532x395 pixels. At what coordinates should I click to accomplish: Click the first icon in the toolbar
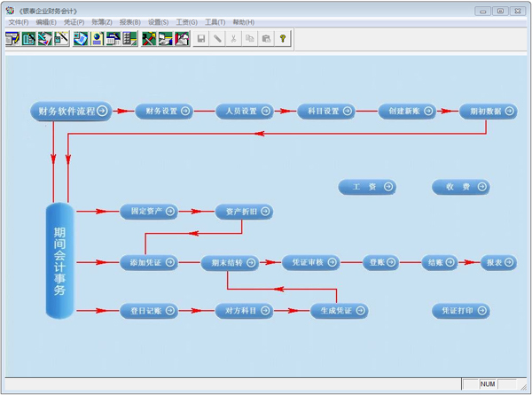(12, 39)
